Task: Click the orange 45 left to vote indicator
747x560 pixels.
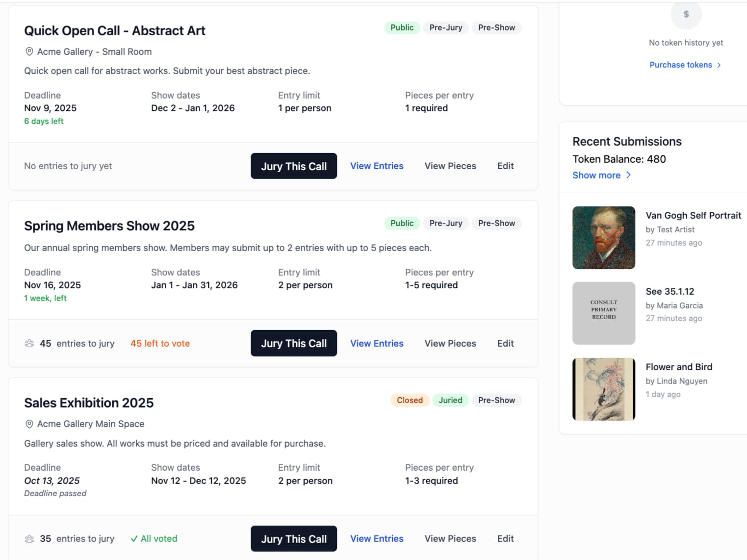Action: [x=160, y=343]
